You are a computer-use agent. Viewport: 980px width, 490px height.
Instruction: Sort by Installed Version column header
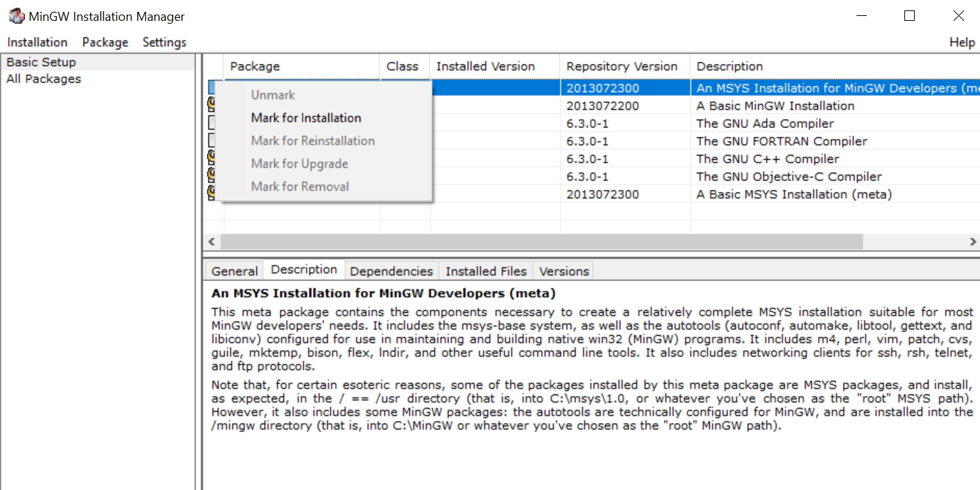coord(494,67)
